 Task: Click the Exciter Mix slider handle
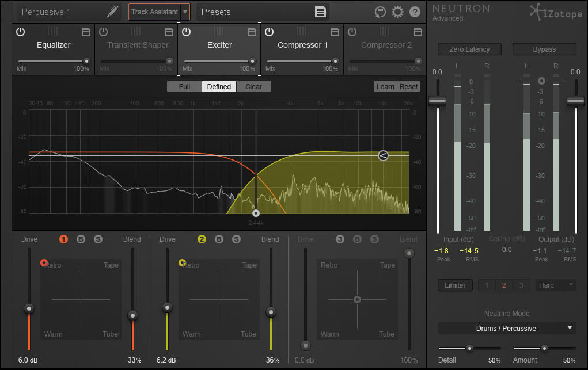pos(252,61)
